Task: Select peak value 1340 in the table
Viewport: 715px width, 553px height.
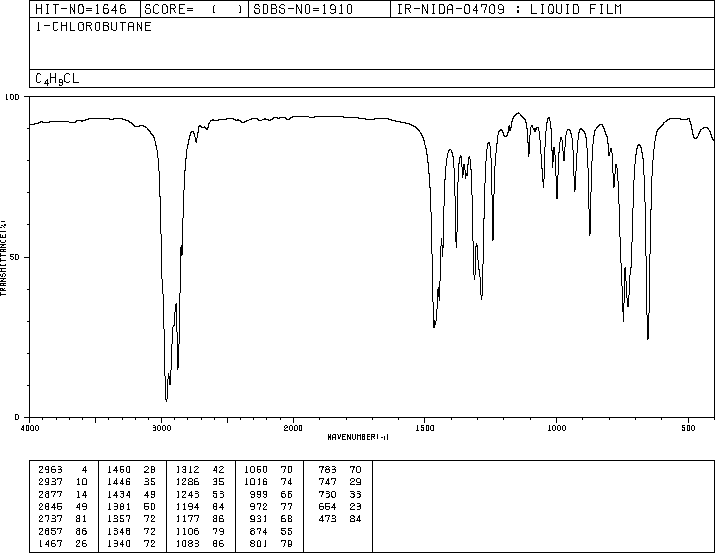Action: 119,543
